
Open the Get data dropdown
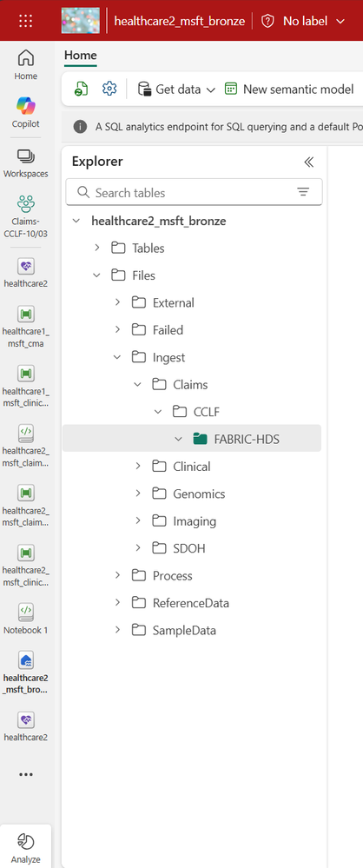[176, 89]
